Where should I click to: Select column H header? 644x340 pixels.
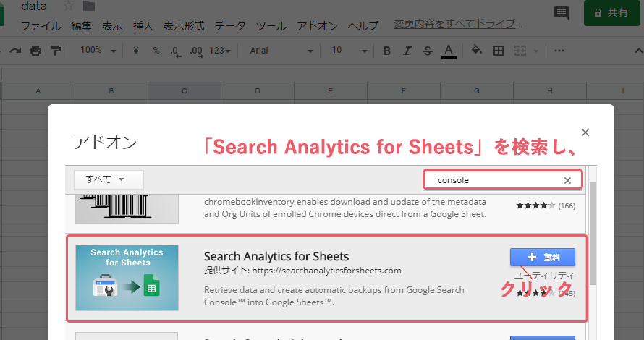pos(549,90)
